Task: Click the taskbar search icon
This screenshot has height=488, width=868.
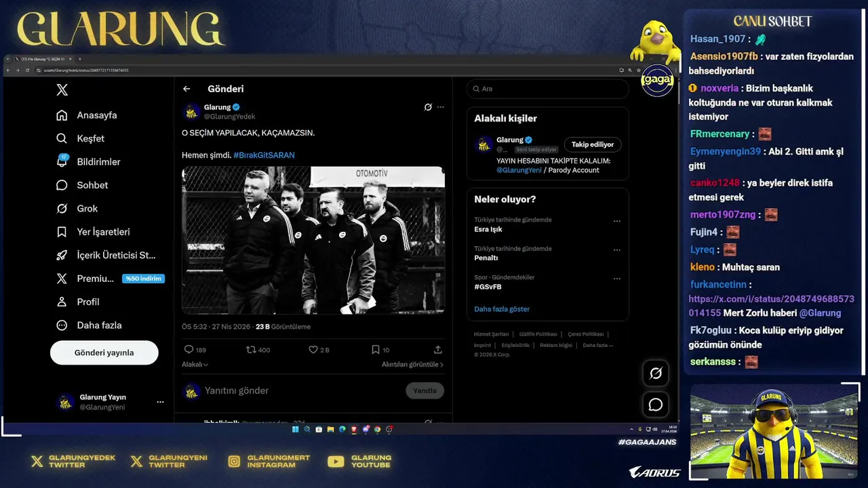Action: click(x=307, y=429)
